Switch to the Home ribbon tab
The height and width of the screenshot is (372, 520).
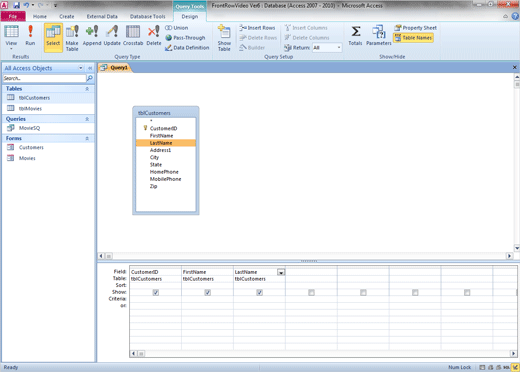click(x=40, y=16)
